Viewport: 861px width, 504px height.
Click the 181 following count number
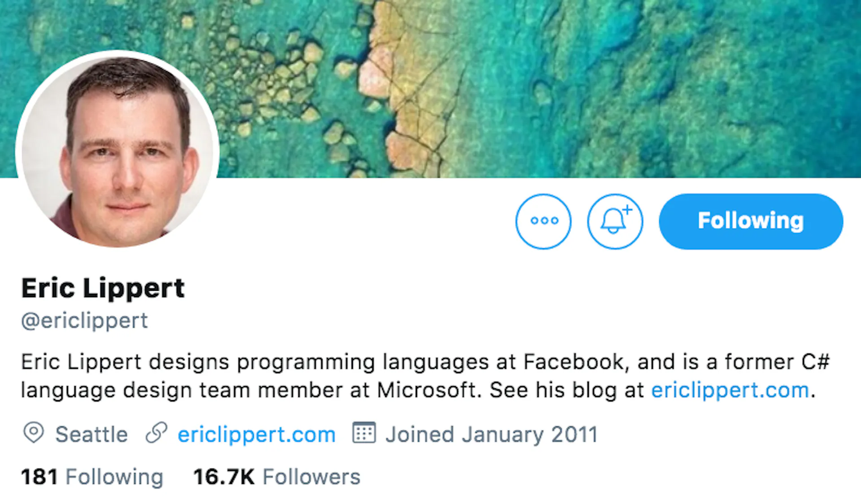39,477
